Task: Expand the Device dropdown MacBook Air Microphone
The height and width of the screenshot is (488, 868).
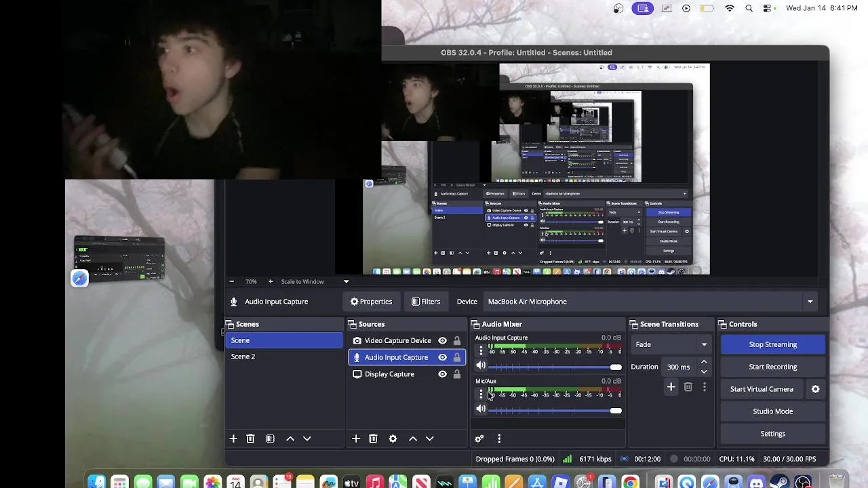Action: click(651, 302)
